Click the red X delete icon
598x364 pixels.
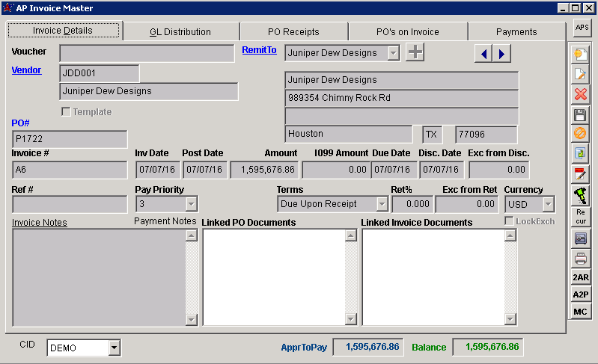tap(580, 94)
